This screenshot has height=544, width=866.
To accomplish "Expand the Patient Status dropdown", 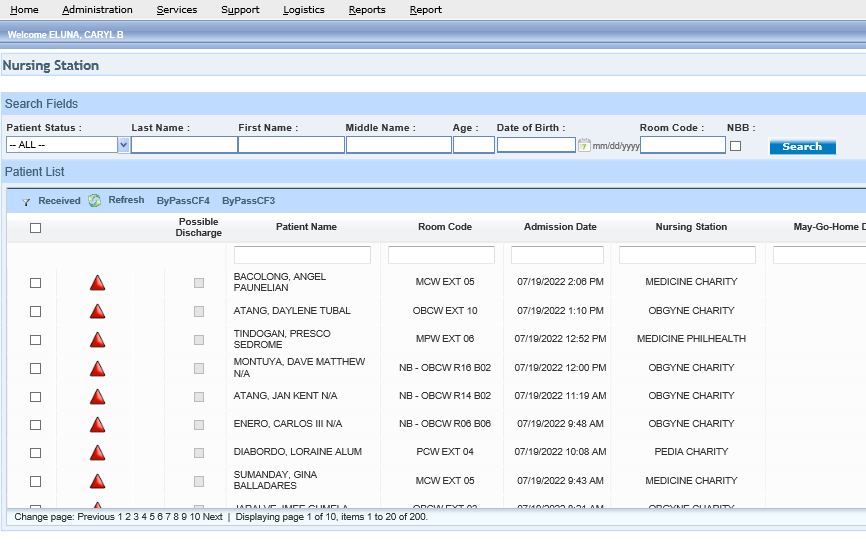I will click(124, 145).
